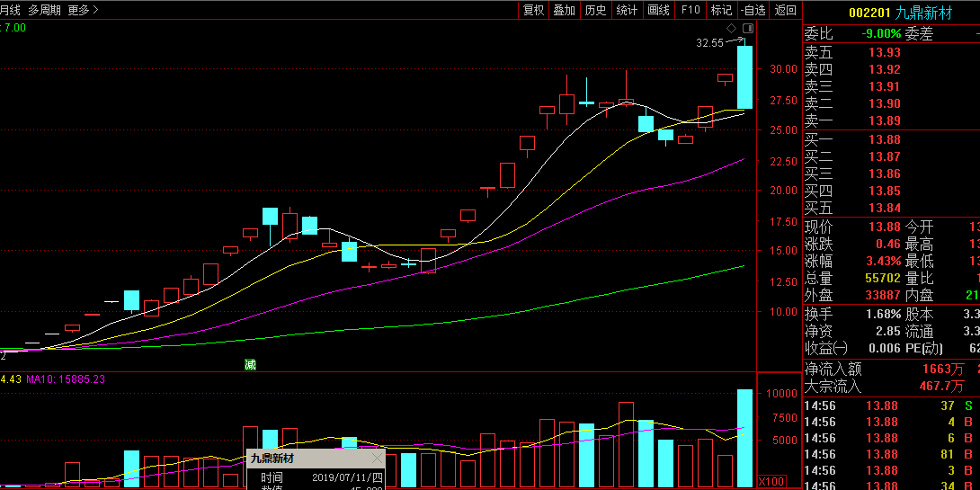The height and width of the screenshot is (490, 980).
Task: Open the 统计 statistics tool
Action: pyautogui.click(x=627, y=10)
